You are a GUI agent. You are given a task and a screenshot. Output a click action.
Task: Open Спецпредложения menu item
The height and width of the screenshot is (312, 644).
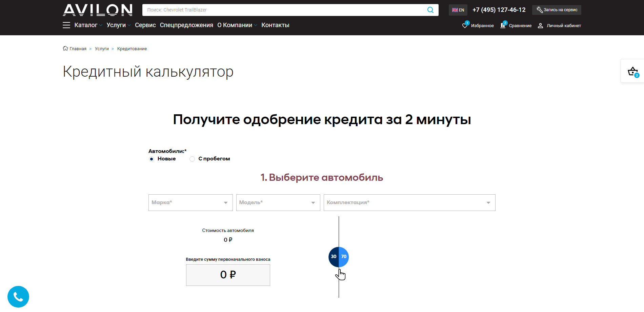pyautogui.click(x=186, y=25)
